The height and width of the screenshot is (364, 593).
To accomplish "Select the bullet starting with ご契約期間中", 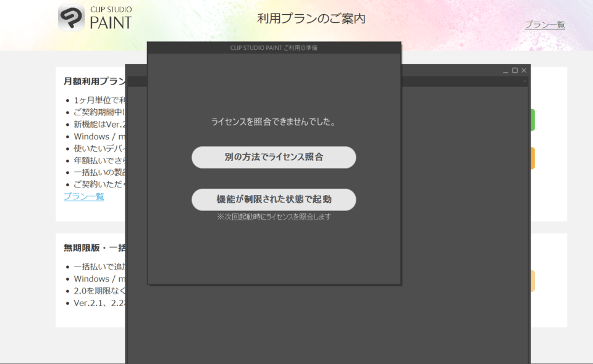I will [99, 112].
